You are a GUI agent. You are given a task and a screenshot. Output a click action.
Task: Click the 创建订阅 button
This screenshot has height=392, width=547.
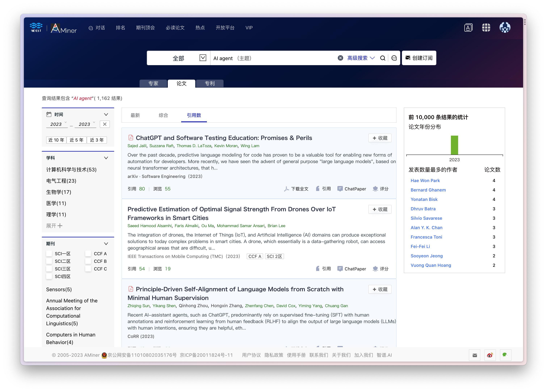click(419, 58)
